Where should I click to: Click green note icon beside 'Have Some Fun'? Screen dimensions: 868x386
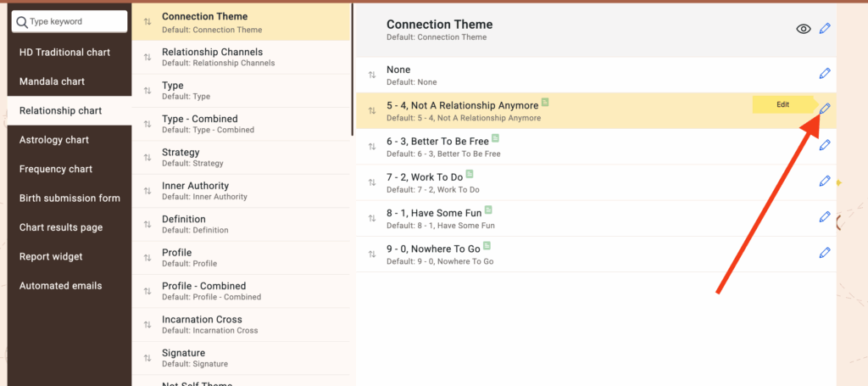coord(488,210)
